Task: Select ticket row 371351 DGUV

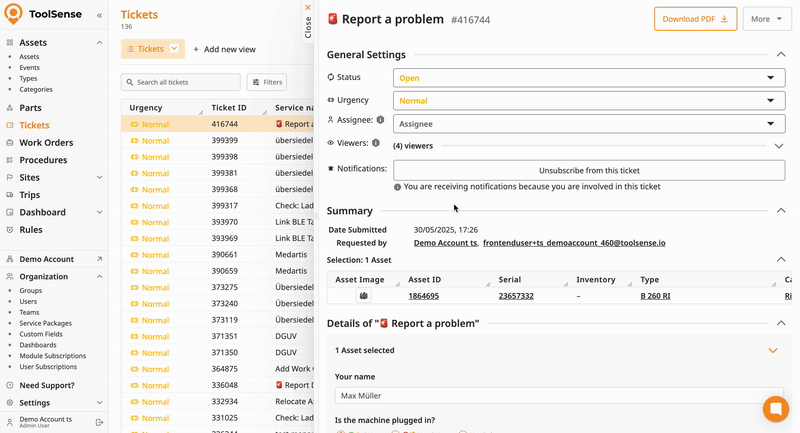Action: tap(218, 337)
